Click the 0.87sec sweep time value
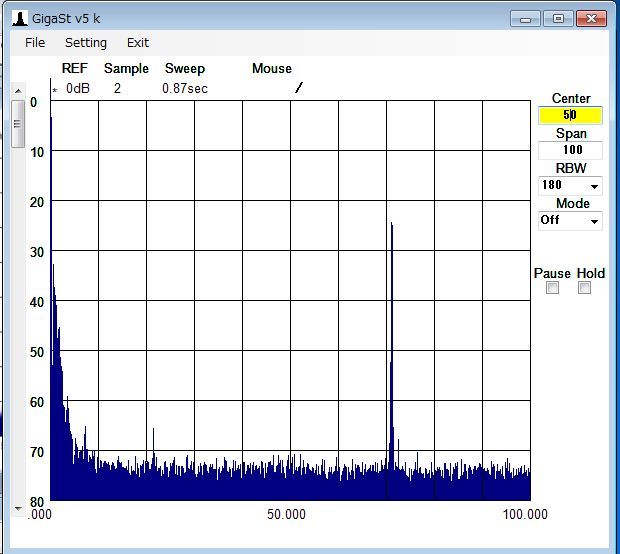The width and height of the screenshot is (620, 554). tap(185, 88)
